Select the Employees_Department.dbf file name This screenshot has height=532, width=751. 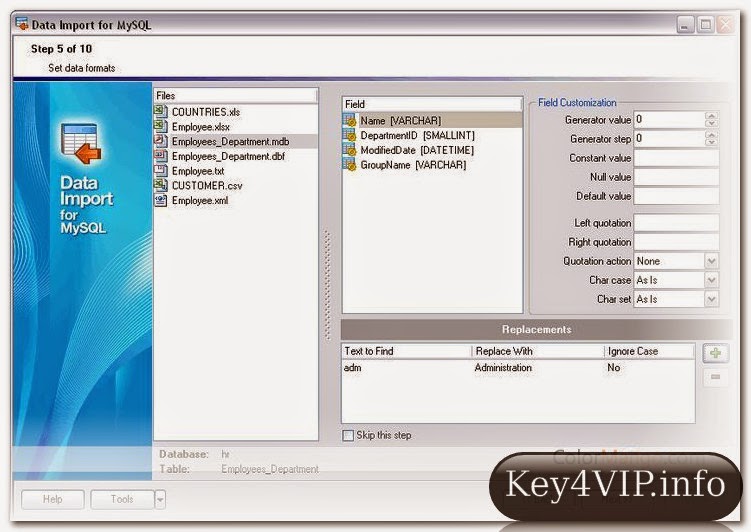pos(228,157)
